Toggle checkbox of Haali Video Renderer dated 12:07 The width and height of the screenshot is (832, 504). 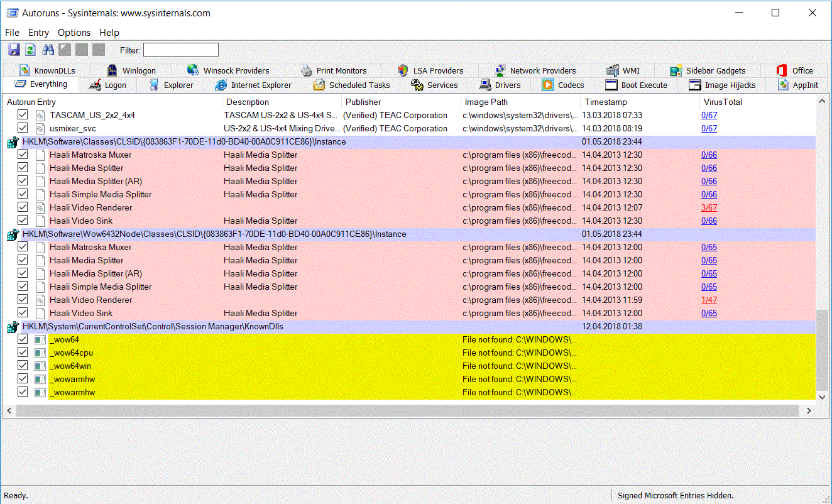tap(23, 207)
